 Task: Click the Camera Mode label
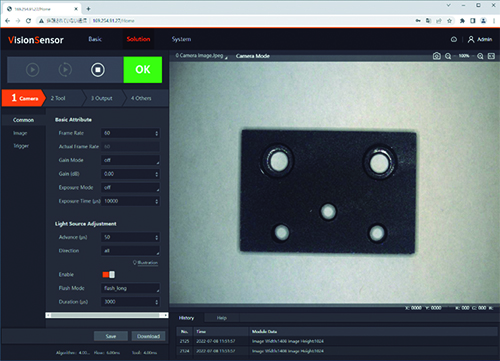[x=253, y=56]
